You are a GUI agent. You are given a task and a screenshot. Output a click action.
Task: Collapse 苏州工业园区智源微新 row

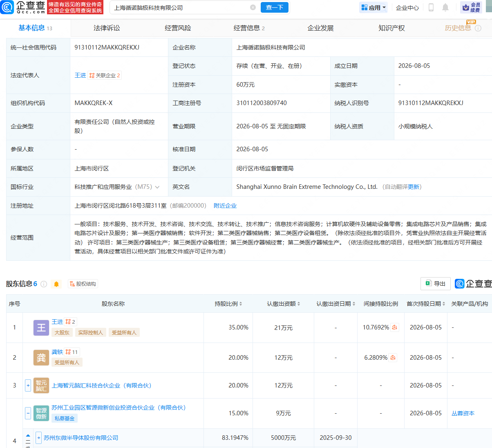28,413
